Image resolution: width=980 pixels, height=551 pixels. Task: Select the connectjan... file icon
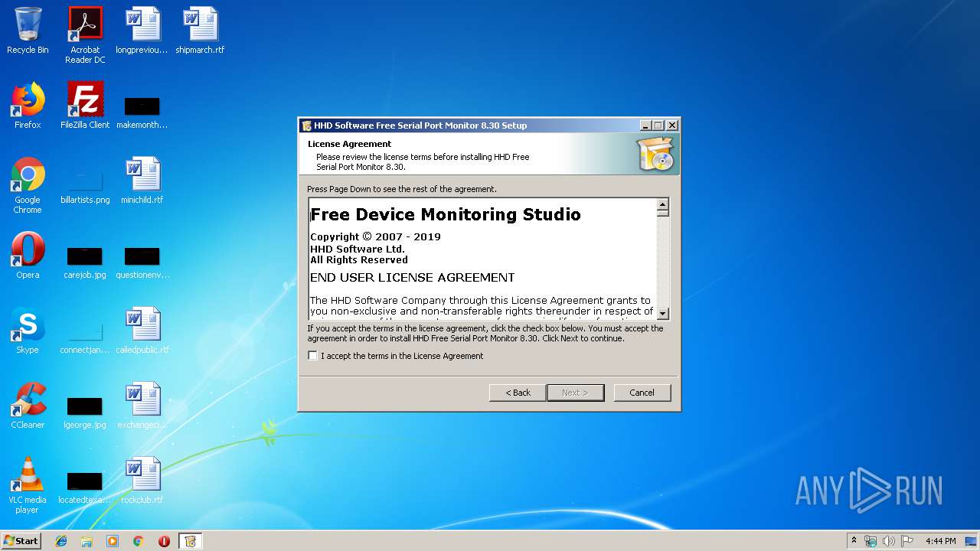[x=85, y=337]
